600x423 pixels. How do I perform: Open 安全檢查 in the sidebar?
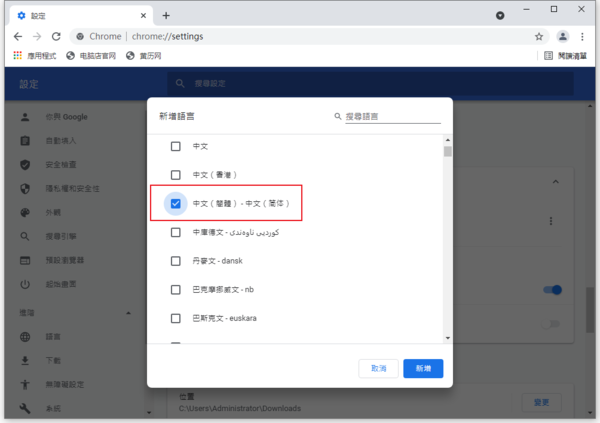60,165
